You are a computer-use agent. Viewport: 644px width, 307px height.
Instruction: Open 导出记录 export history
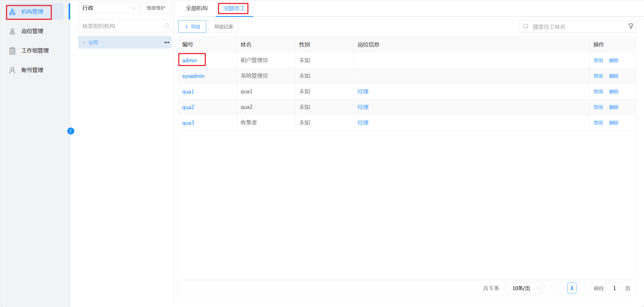click(x=223, y=26)
